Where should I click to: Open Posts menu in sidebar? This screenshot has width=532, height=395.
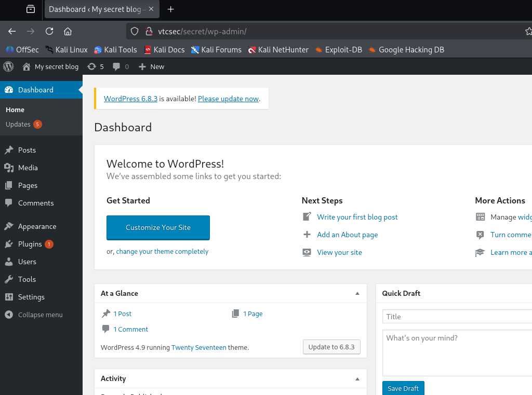(x=41, y=150)
